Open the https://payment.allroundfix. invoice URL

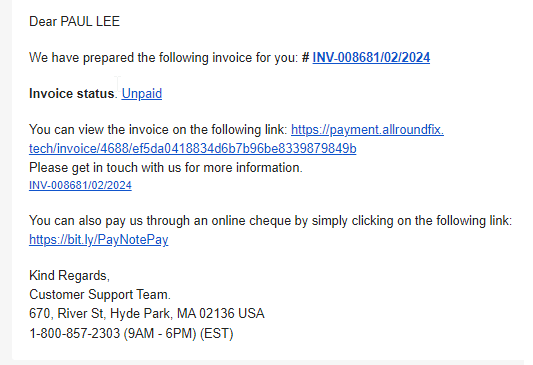coord(367,129)
